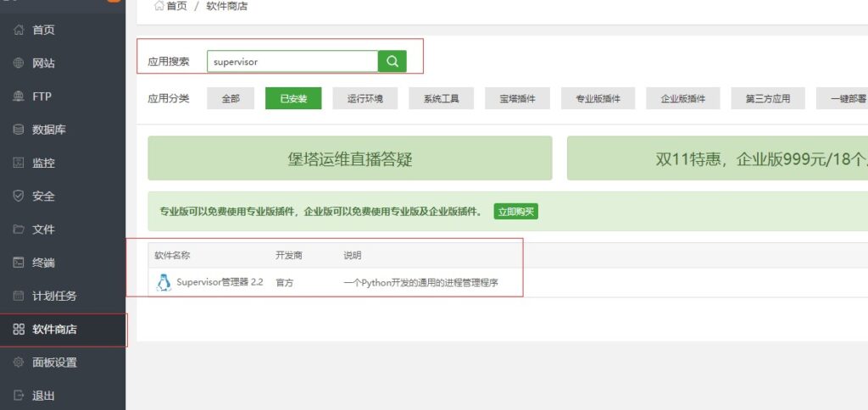Click the 开发商 column header
The width and height of the screenshot is (868, 410).
point(289,256)
